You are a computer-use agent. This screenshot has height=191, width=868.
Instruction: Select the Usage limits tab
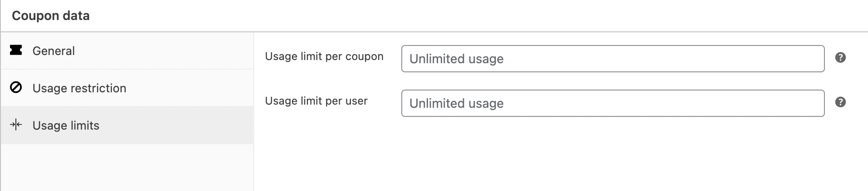66,126
